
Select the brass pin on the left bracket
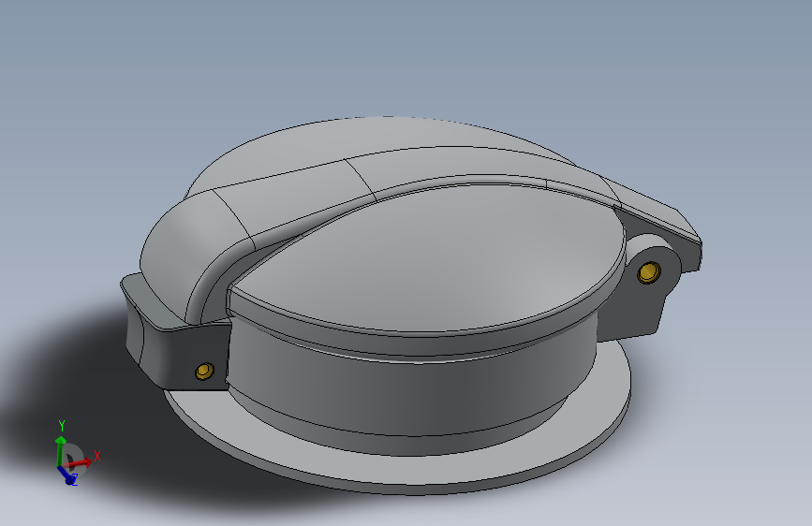[204, 371]
